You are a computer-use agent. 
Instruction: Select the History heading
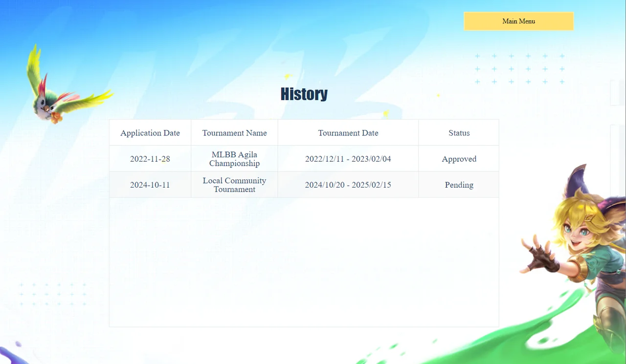[304, 94]
